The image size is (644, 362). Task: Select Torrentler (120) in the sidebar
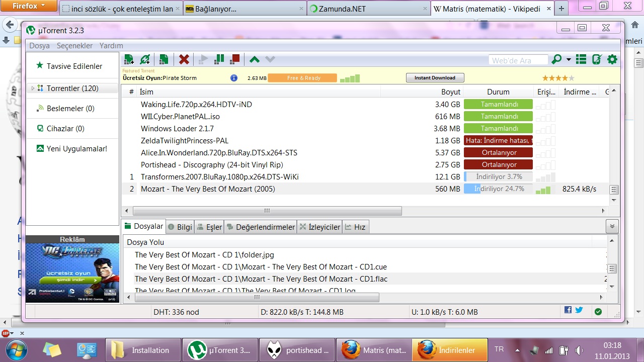72,88
